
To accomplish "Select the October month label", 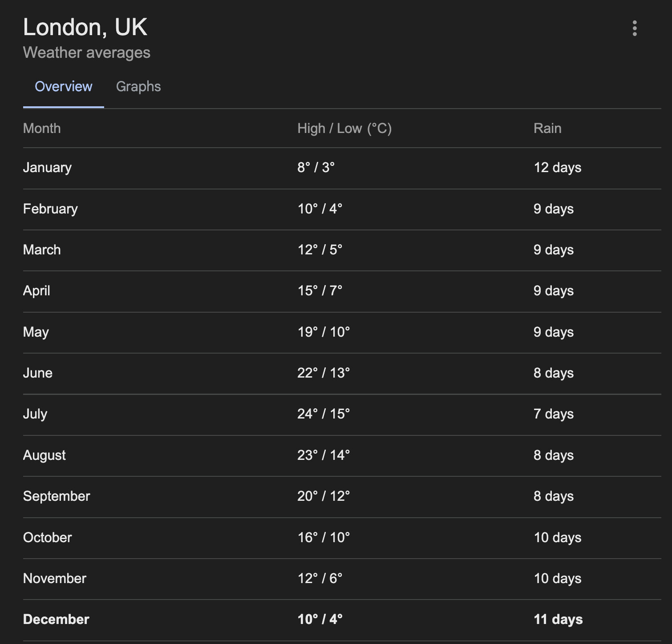I will click(48, 538).
